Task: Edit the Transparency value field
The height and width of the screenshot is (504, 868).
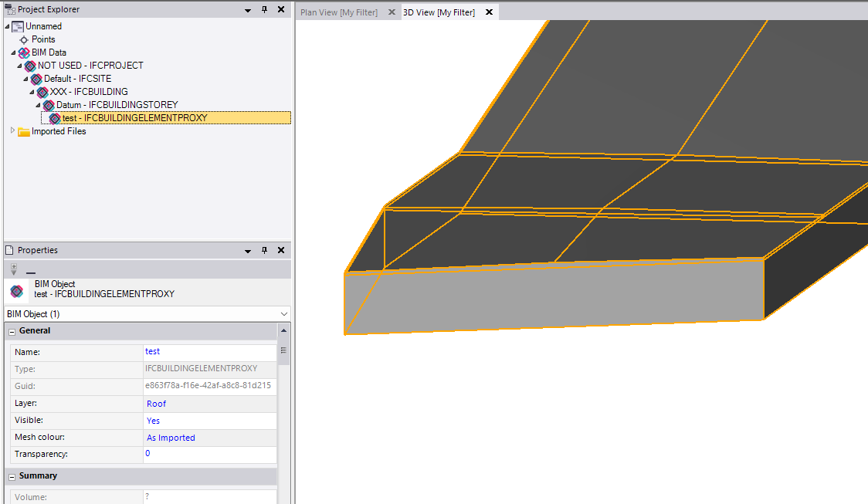Action: 209,454
